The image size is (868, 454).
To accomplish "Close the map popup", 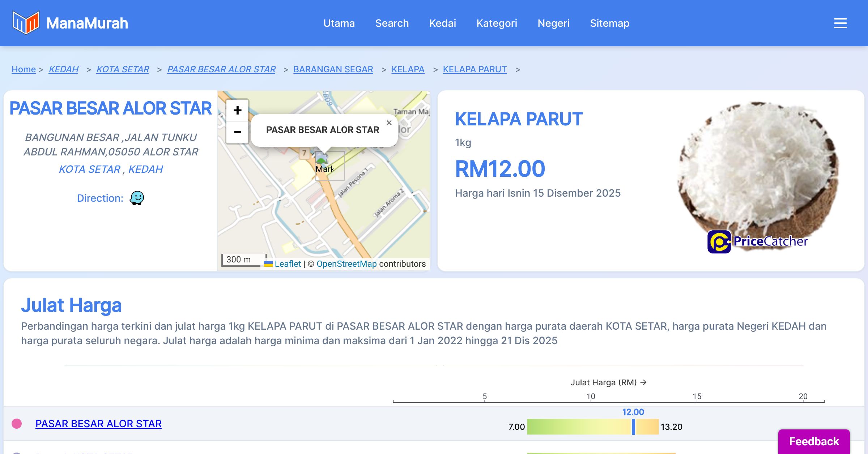I will tap(389, 123).
